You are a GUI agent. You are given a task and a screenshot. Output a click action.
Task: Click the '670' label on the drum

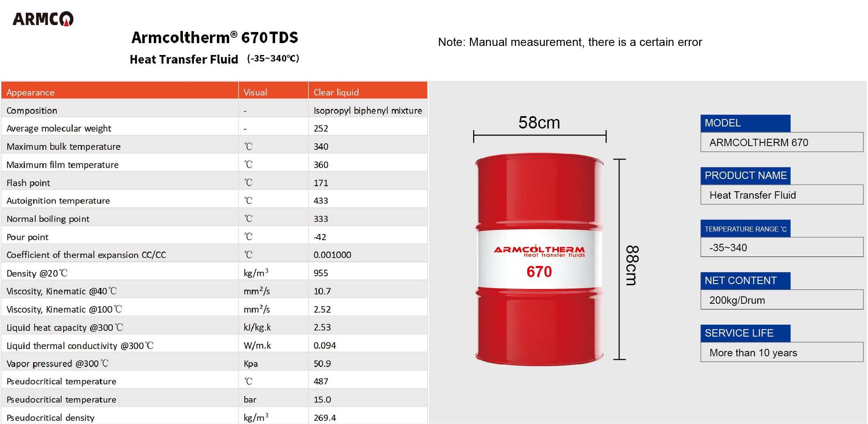[539, 272]
